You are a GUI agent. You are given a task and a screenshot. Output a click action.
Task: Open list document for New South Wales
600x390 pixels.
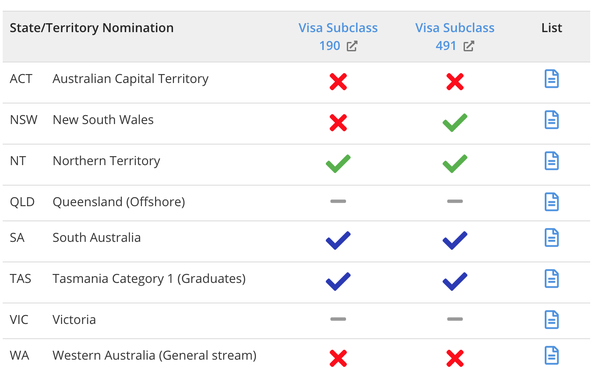click(x=551, y=120)
